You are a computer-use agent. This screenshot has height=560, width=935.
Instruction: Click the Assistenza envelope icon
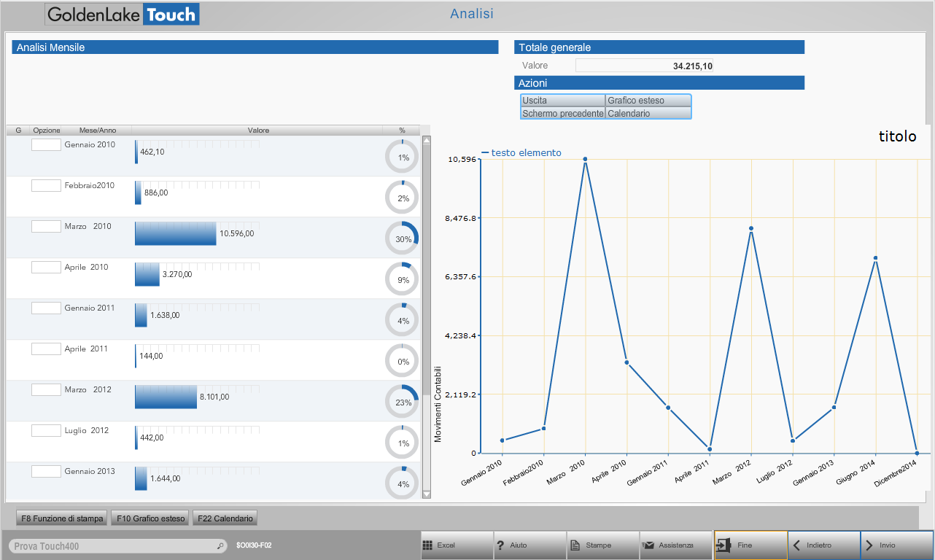click(648, 545)
